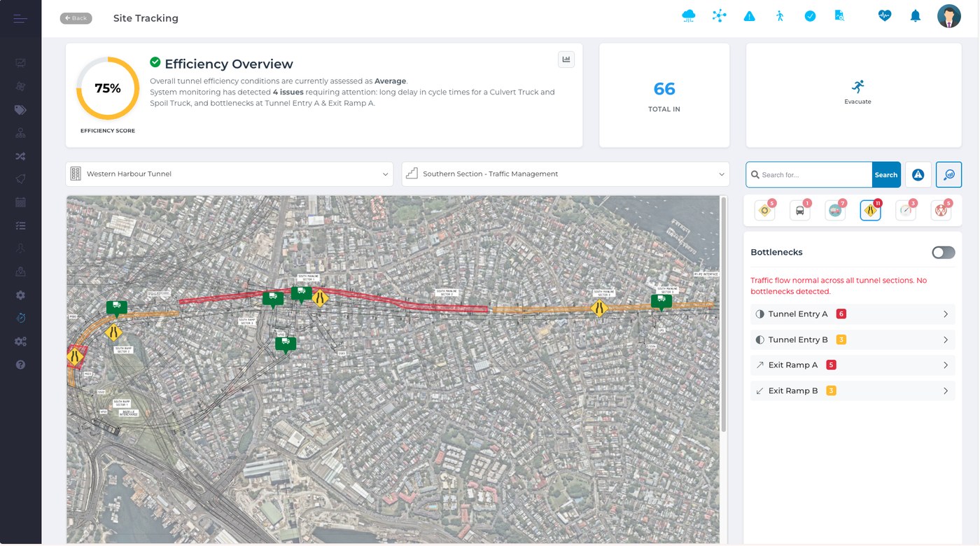Click the document search icon in header

click(839, 16)
